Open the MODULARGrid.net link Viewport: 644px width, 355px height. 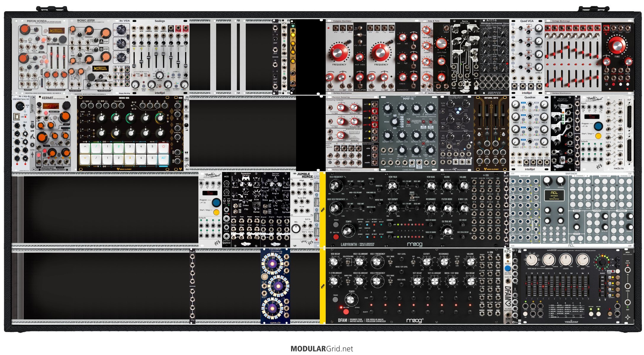[x=322, y=349]
